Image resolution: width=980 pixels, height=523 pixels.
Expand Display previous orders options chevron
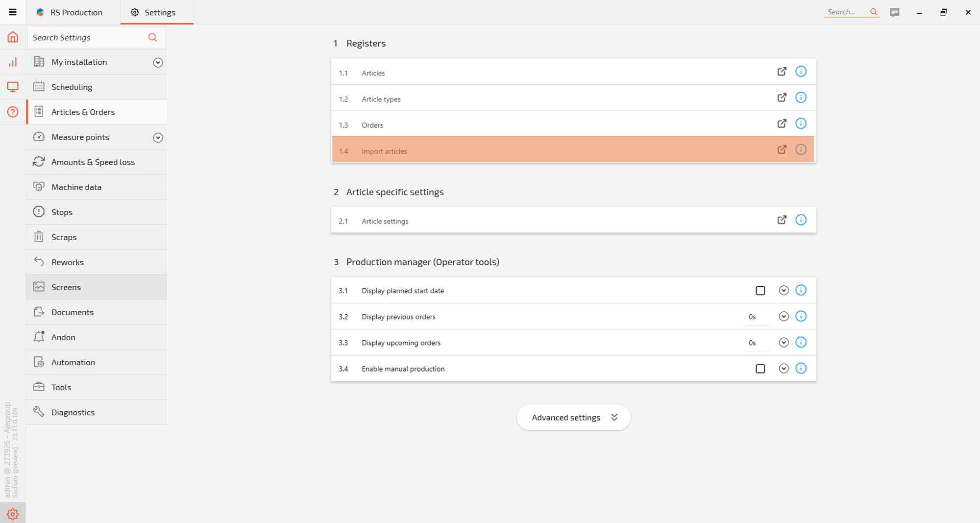784,317
